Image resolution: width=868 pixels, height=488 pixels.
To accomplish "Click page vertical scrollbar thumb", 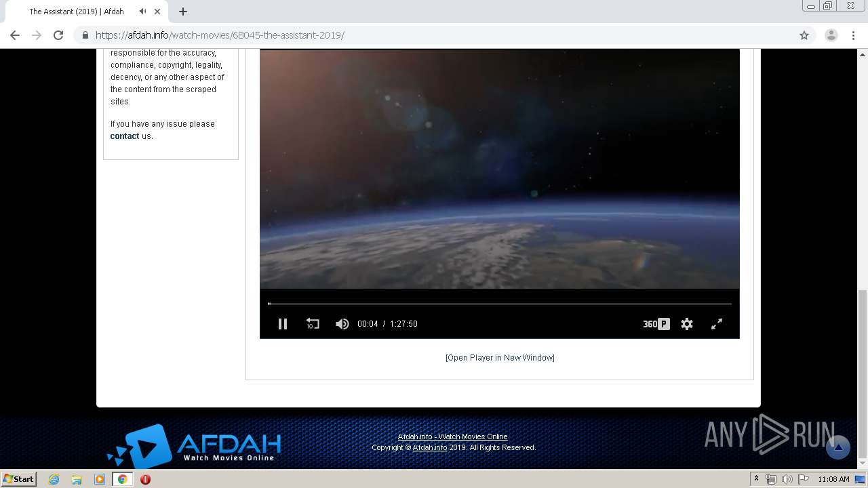I will pyautogui.click(x=862, y=373).
